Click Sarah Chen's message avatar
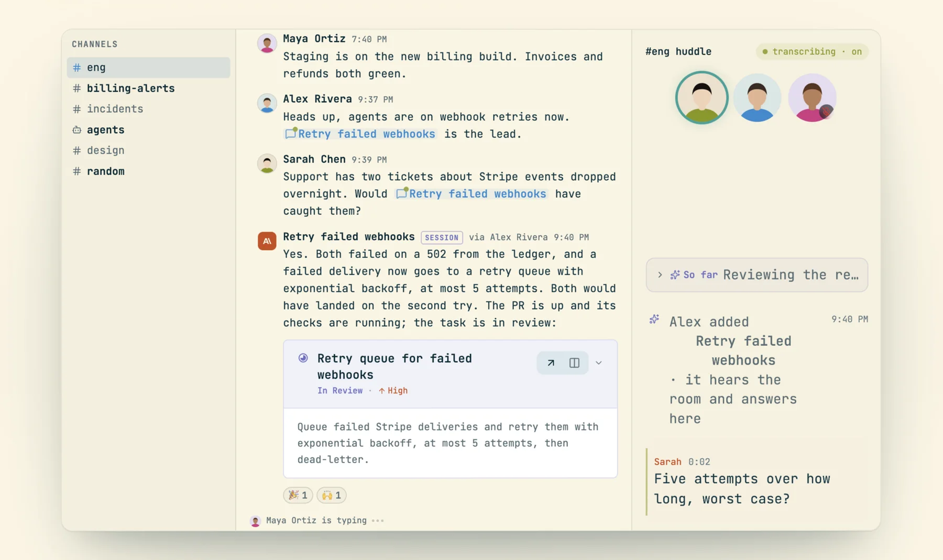 point(267,163)
